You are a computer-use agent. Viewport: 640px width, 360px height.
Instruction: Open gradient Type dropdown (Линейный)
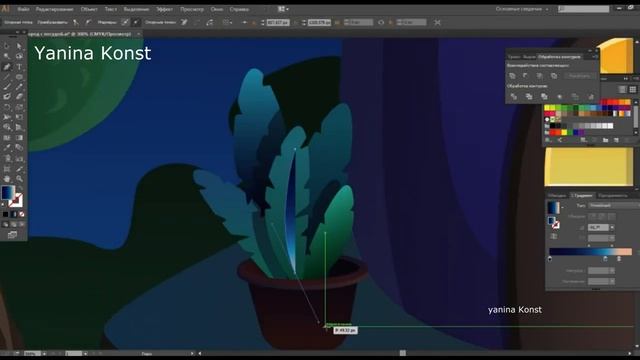click(x=613, y=205)
